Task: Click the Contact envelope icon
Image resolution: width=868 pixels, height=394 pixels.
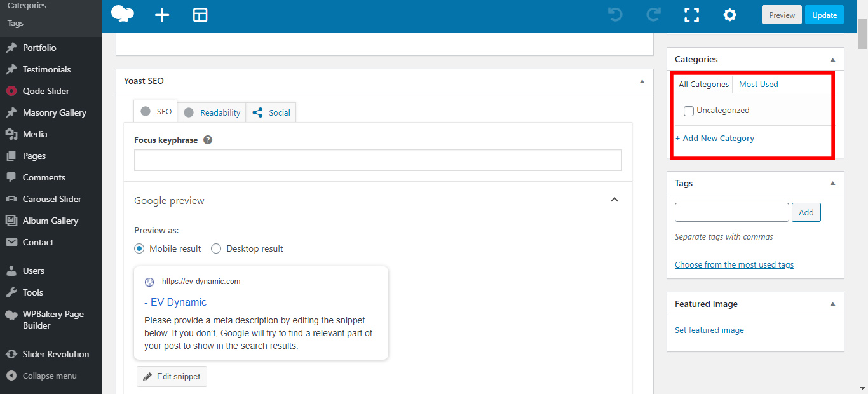Action: (11, 242)
